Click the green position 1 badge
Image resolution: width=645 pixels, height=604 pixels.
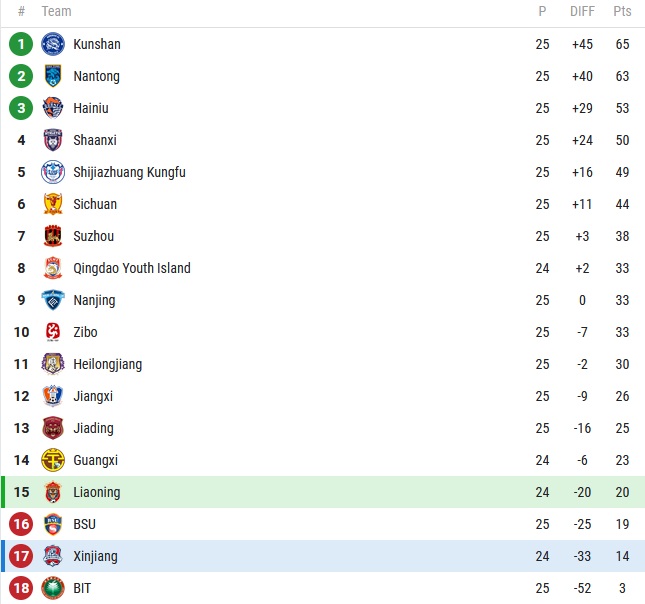21,44
